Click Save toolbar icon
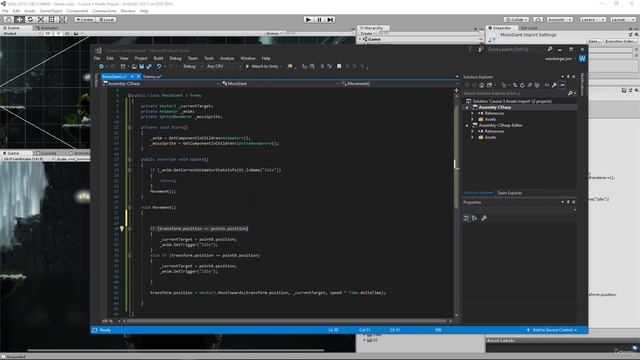 point(142,67)
